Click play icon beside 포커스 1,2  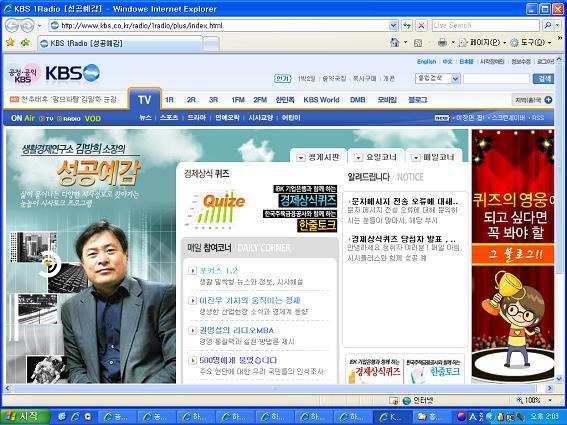[192, 271]
